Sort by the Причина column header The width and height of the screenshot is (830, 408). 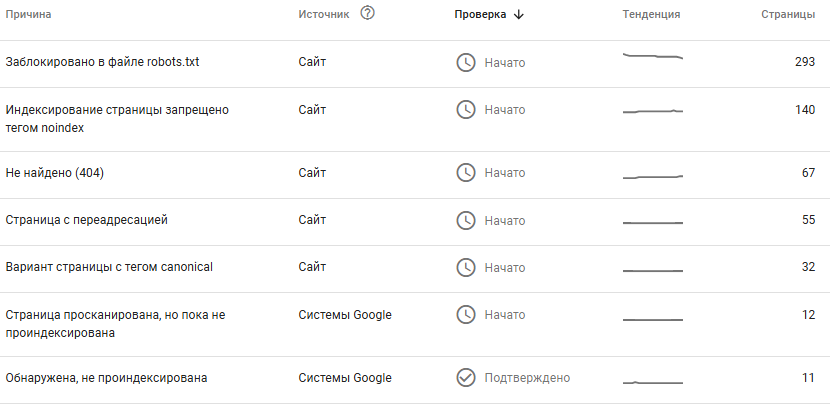[28, 15]
